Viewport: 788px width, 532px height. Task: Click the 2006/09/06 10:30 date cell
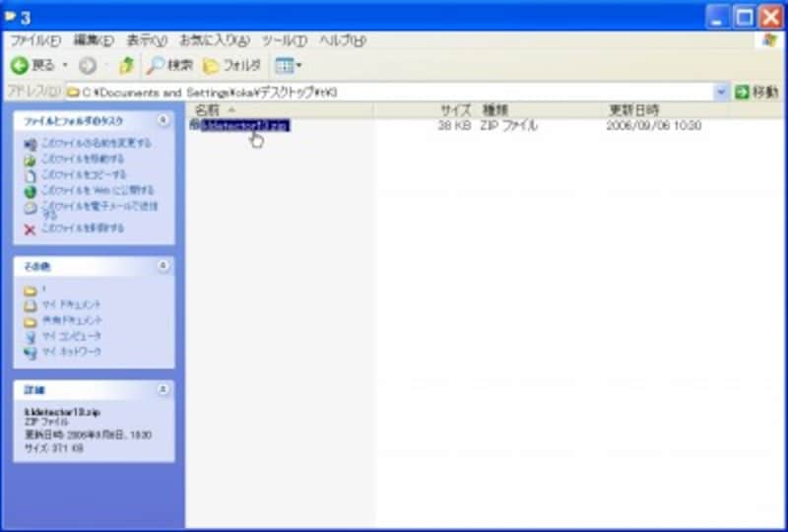(x=653, y=126)
